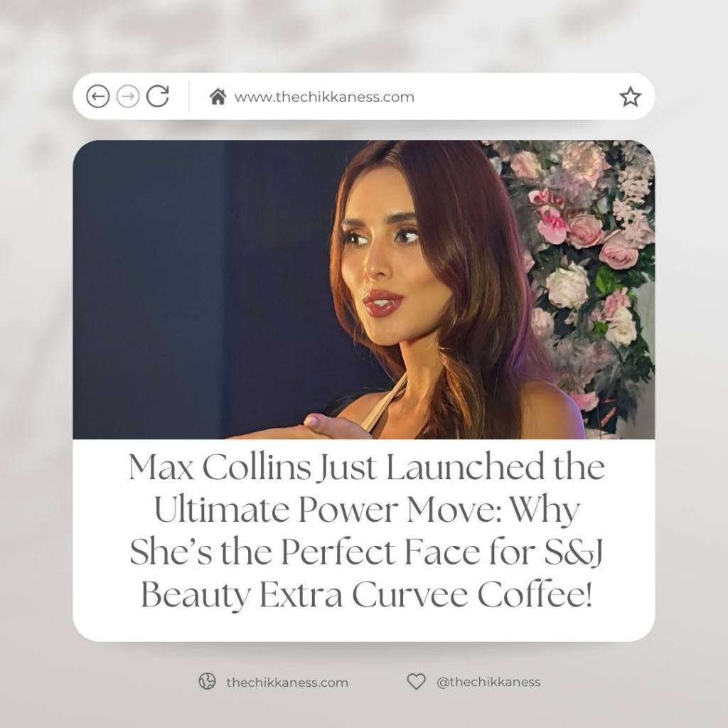Bookmark the page with the star icon
This screenshot has height=728, width=728.
[x=630, y=97]
